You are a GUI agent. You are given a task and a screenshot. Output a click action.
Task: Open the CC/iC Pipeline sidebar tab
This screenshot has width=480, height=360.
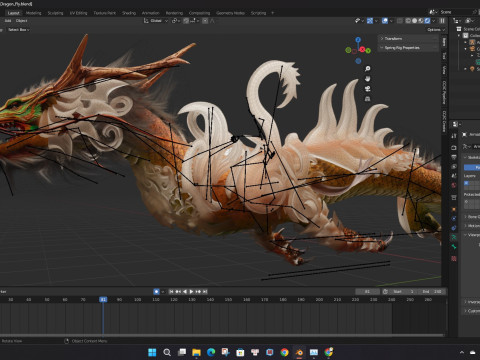(x=444, y=92)
